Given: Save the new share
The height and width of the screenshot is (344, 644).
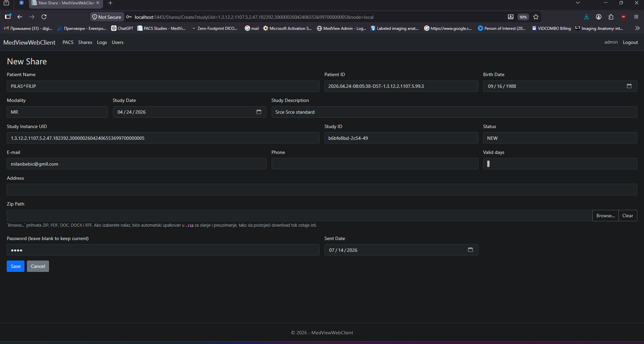Looking at the screenshot, I should click(15, 266).
